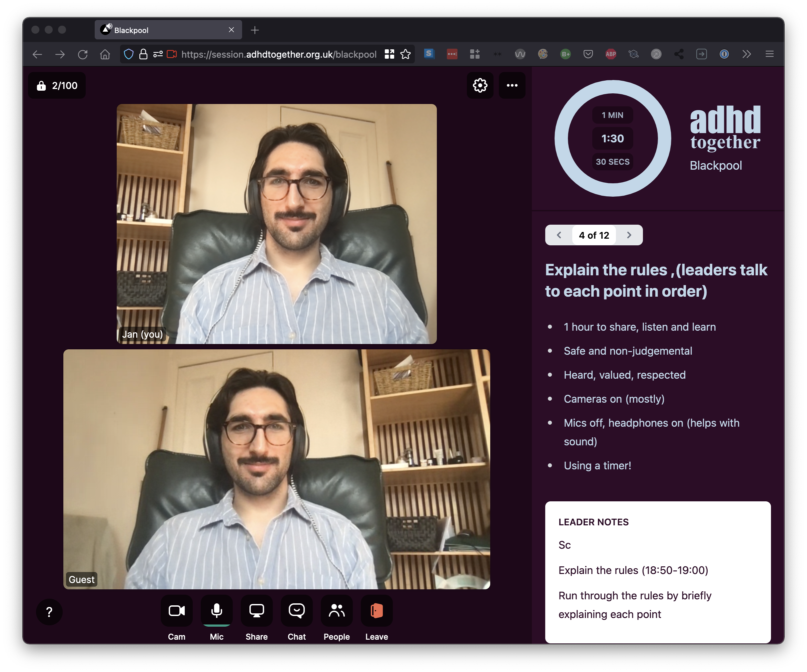Set timer to 30 SECS

point(612,162)
